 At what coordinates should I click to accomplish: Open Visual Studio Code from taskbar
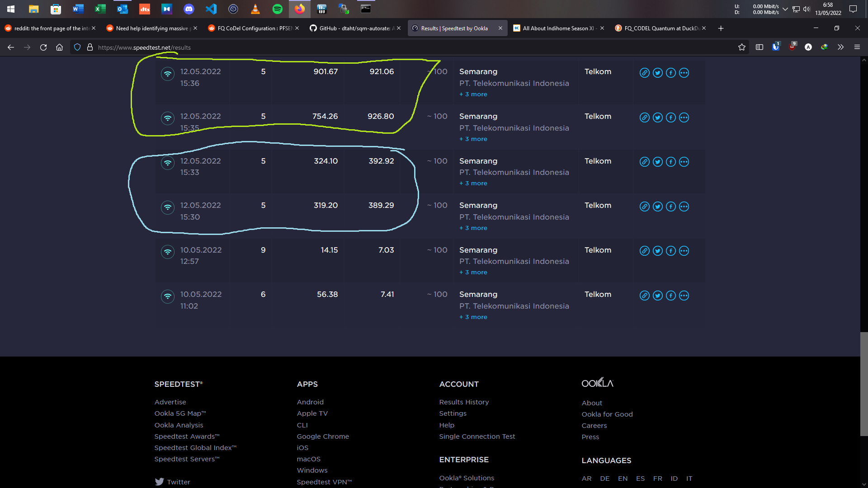point(211,9)
